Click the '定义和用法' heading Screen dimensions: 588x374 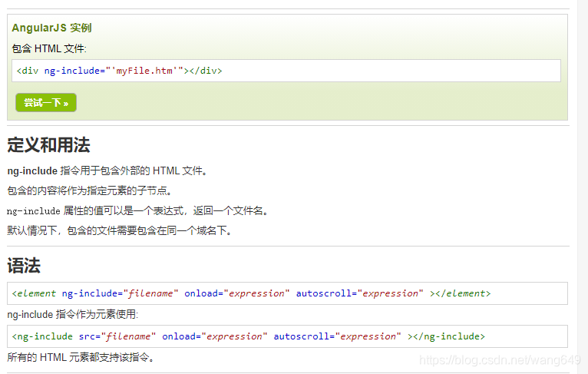point(48,145)
